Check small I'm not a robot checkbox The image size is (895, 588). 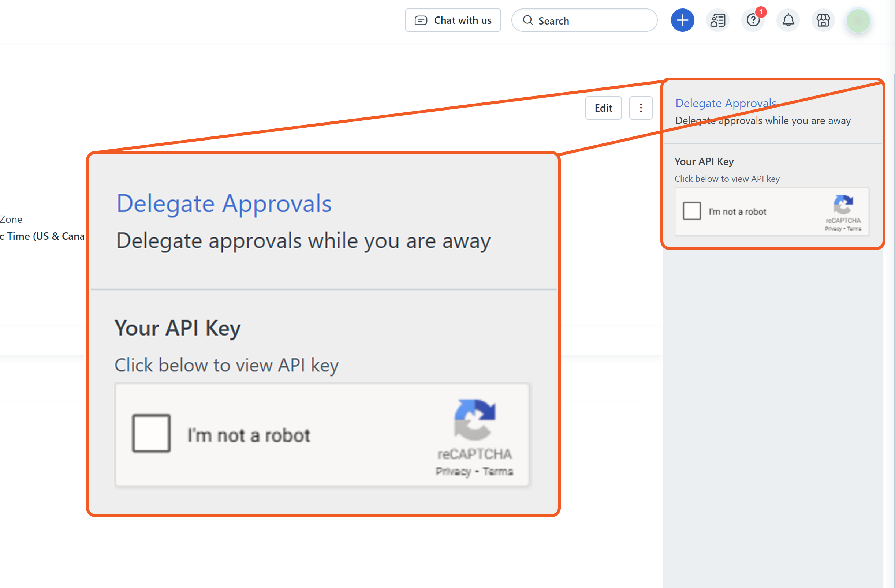point(691,211)
